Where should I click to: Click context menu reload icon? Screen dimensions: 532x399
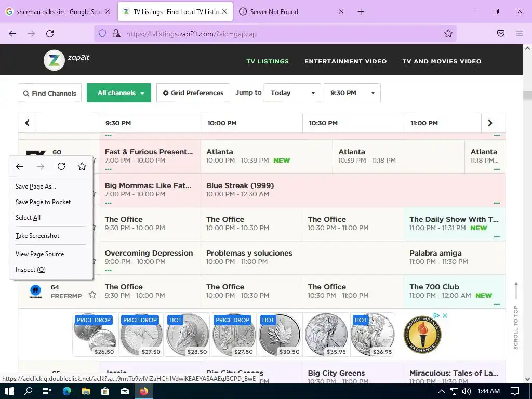[x=61, y=166]
